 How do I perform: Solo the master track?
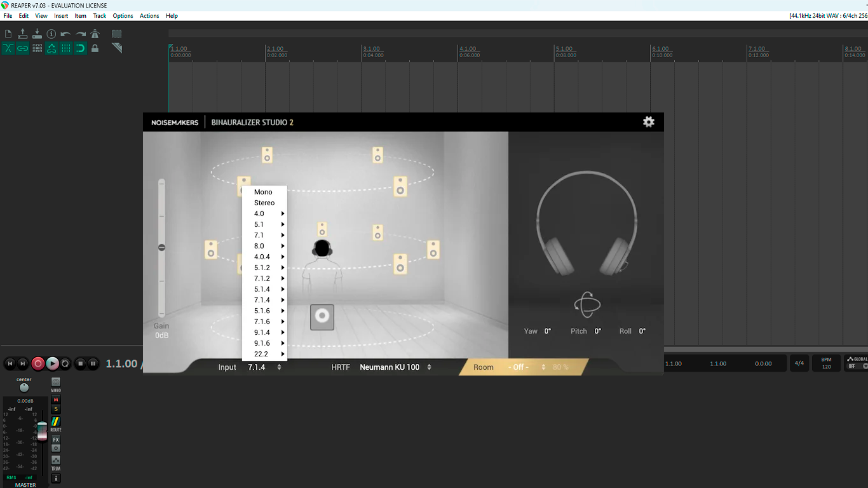pyautogui.click(x=56, y=409)
